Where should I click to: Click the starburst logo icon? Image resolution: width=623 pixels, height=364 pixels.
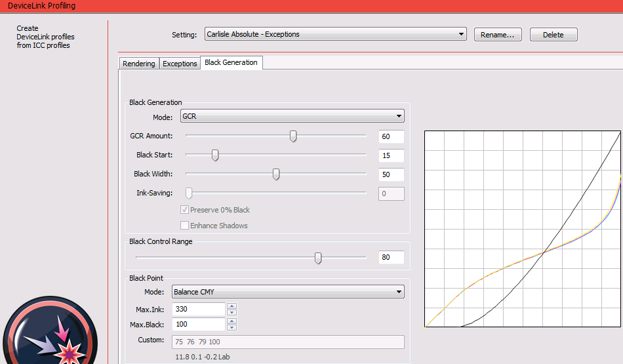click(x=50, y=334)
